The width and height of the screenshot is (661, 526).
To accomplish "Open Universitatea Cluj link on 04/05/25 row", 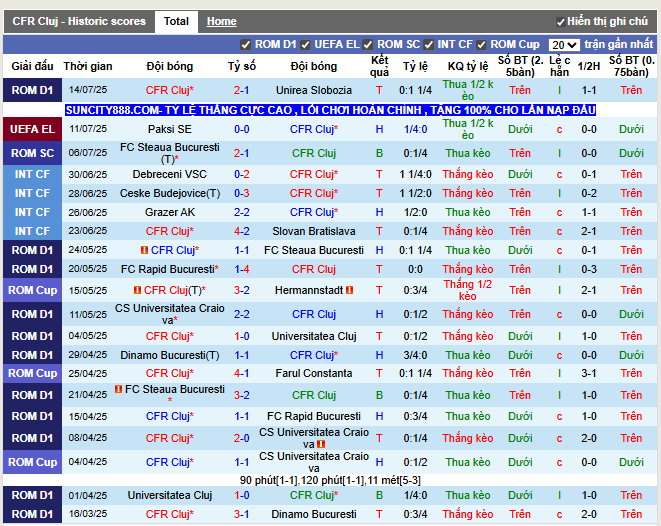I will [314, 336].
